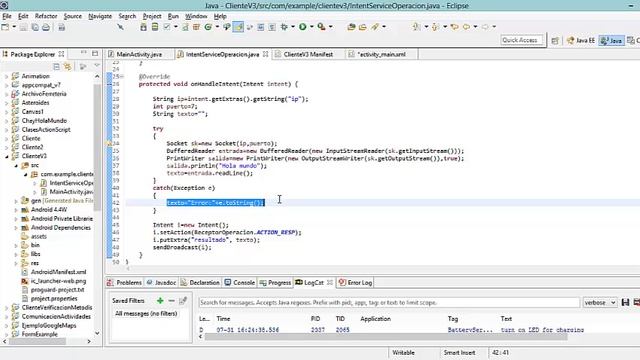Select AndroidManifest.xml in Package Explorer

[58, 272]
